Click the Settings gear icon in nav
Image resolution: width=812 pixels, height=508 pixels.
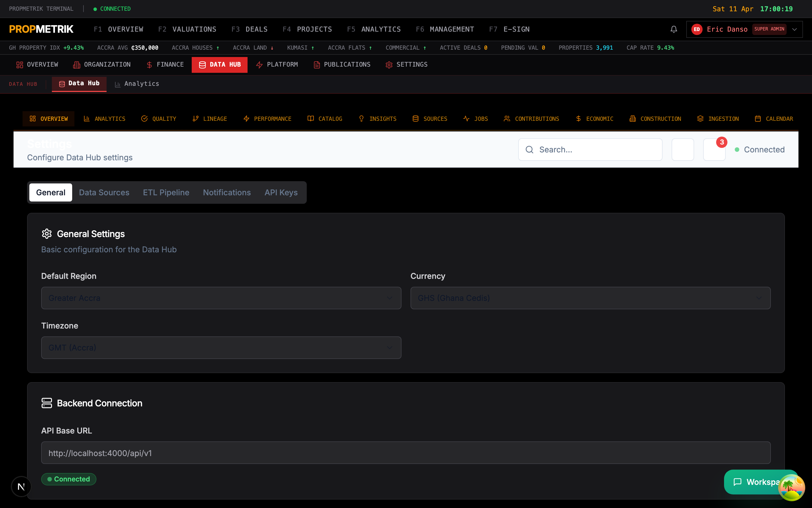[x=389, y=65]
